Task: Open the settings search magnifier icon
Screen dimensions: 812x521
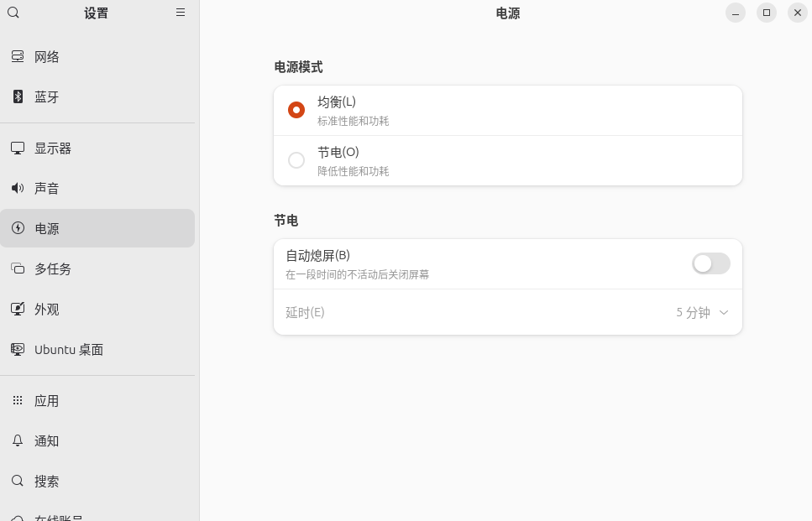Action: click(13, 13)
